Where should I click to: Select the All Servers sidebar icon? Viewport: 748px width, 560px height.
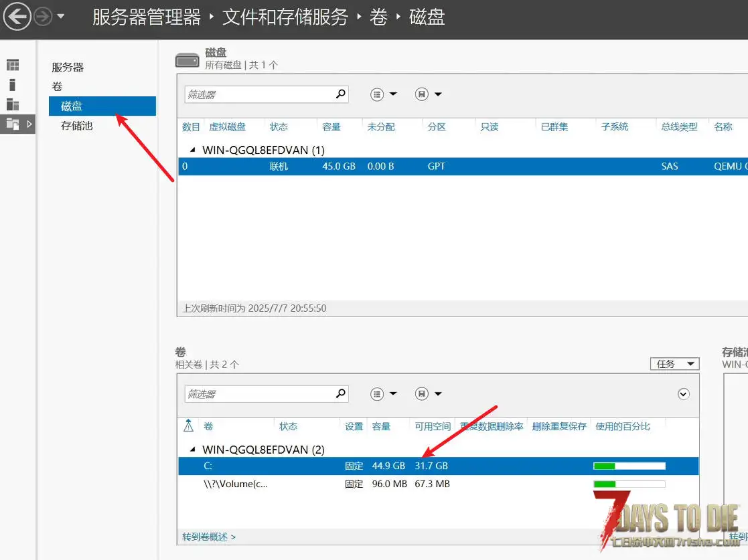pos(13,104)
